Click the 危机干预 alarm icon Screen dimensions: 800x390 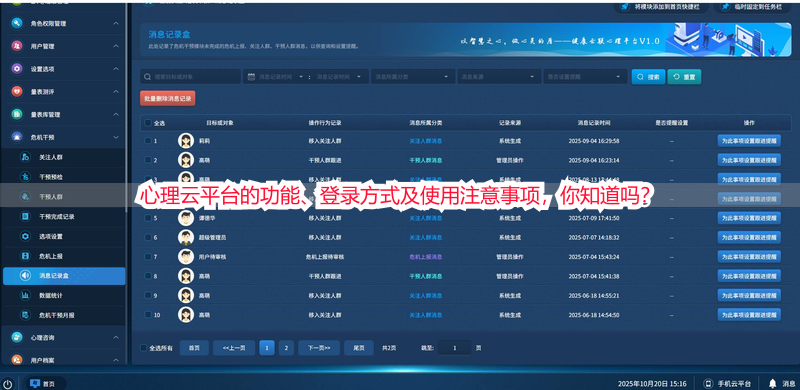coord(17,137)
